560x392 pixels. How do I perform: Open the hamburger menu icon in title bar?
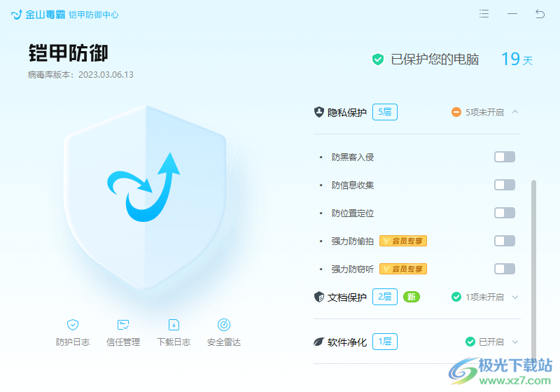tap(484, 14)
